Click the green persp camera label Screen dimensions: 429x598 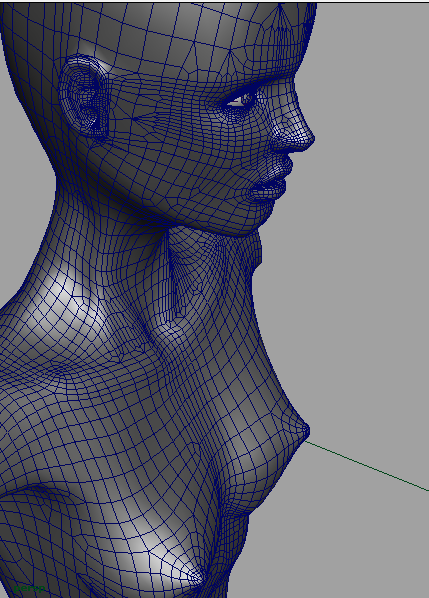point(29,588)
